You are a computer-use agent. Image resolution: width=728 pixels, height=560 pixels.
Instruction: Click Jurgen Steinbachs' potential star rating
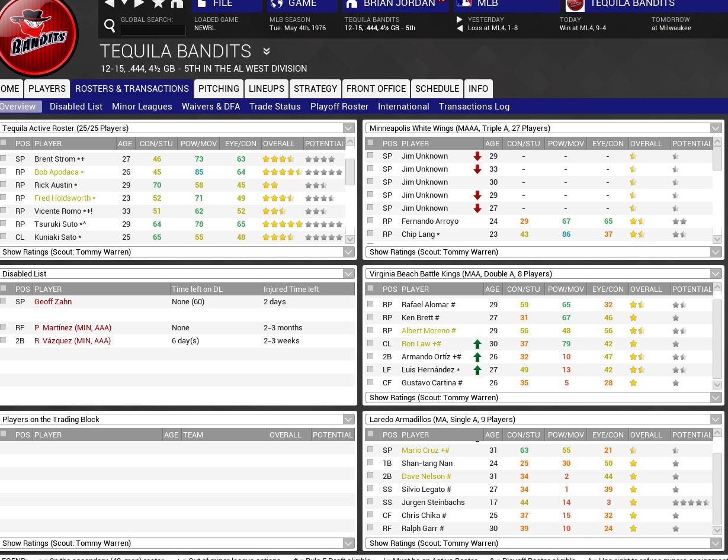pyautogui.click(x=691, y=503)
